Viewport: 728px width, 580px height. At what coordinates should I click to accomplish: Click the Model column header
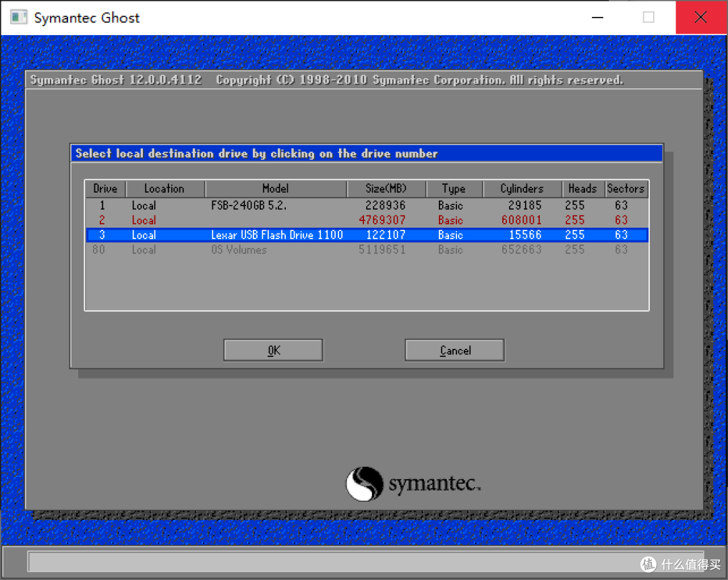[x=275, y=189]
